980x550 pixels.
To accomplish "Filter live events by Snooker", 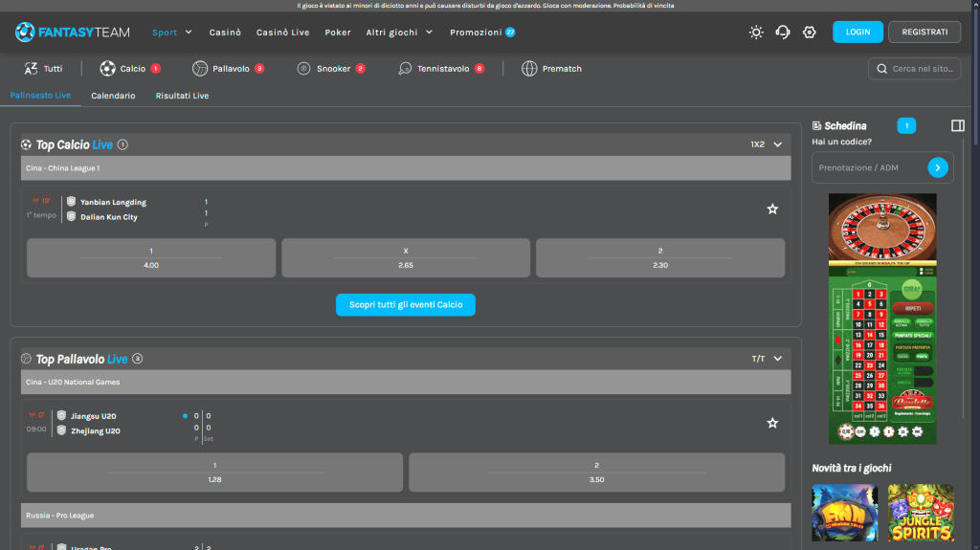I will 331,69.
